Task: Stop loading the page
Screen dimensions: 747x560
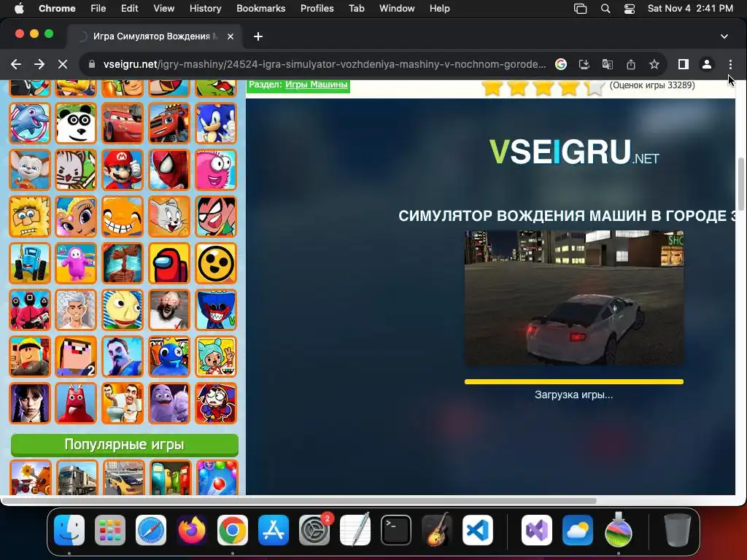Action: 63,64
